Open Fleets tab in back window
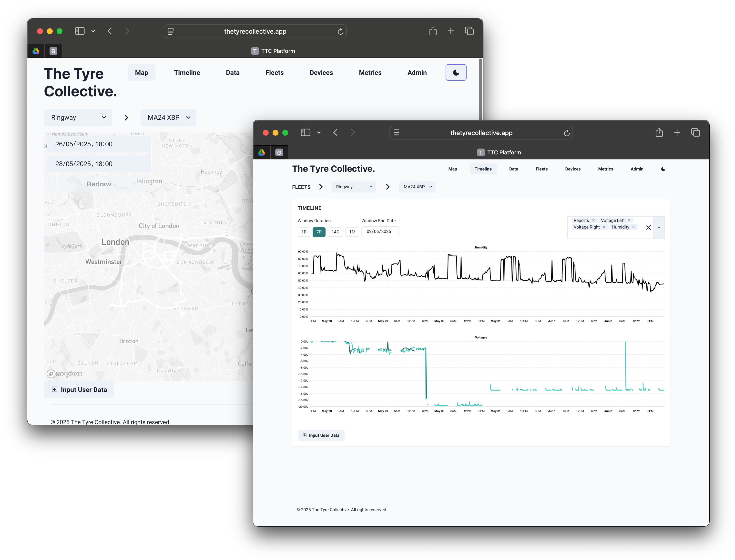735x560 pixels. [275, 73]
